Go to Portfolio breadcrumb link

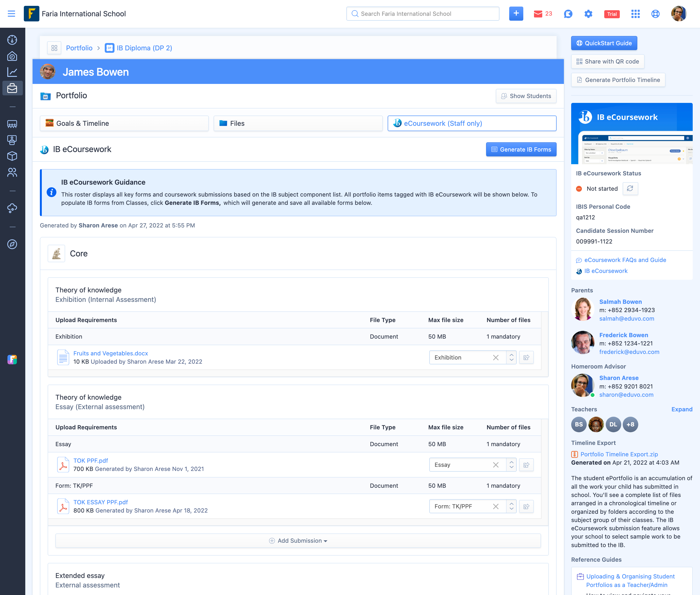79,48
